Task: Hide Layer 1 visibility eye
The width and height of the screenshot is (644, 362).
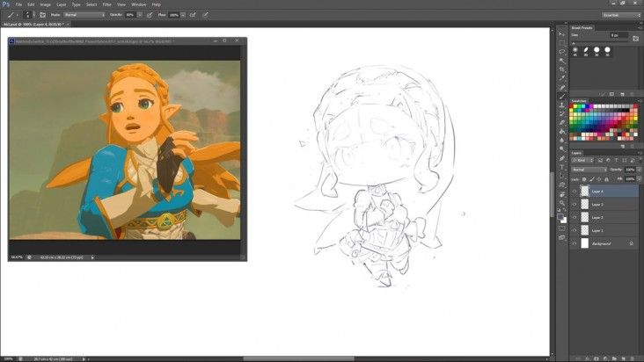Action: (574, 230)
